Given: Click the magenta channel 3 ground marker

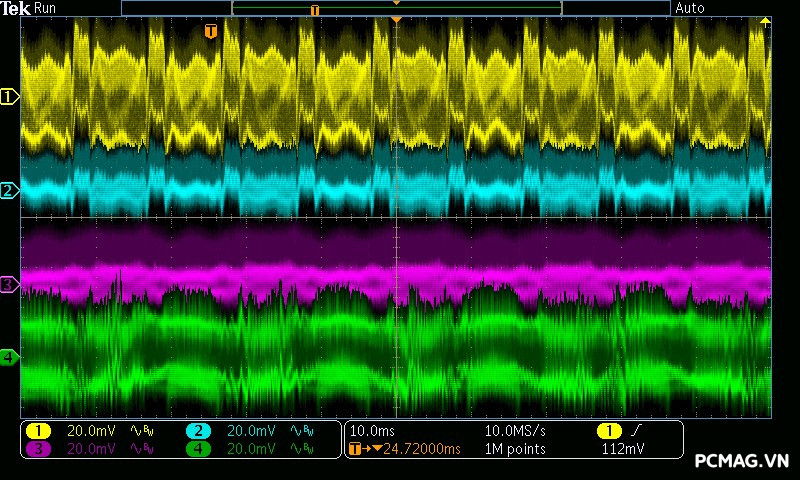Looking at the screenshot, I should (10, 285).
